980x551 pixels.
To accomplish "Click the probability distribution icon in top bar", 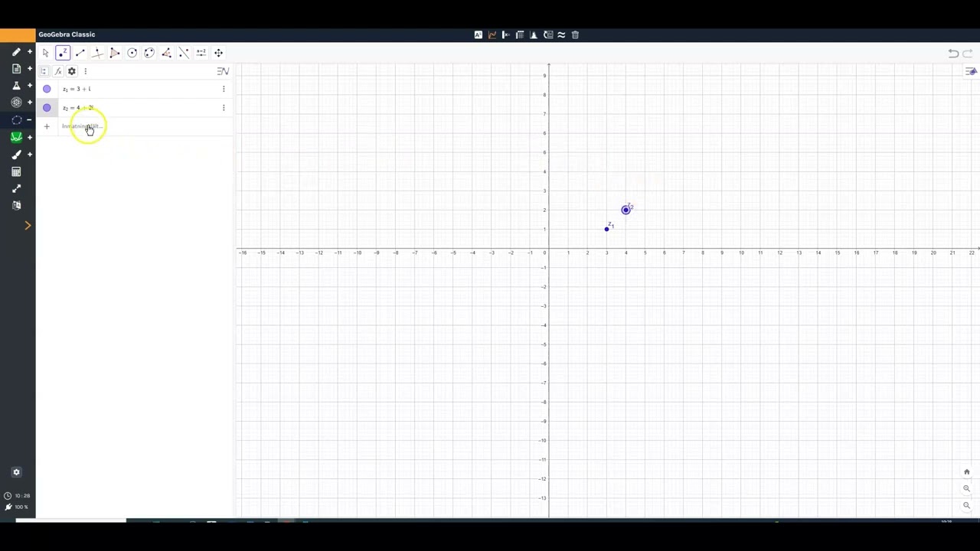I will pyautogui.click(x=534, y=34).
